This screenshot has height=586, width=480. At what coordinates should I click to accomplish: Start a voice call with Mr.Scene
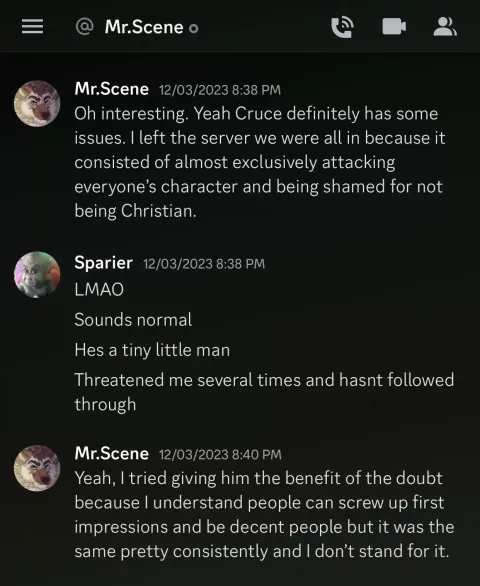(342, 27)
